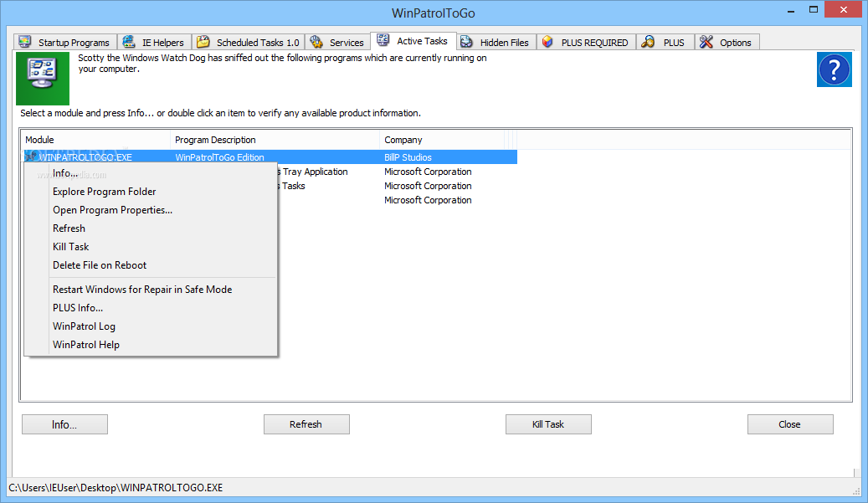Sort by Program Description column header

click(275, 140)
